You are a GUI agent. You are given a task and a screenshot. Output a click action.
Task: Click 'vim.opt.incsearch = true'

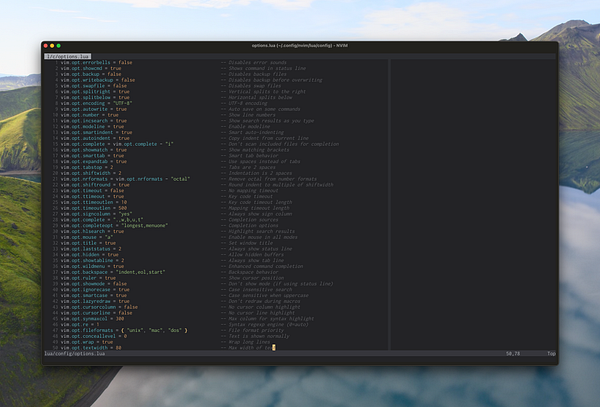click(x=94, y=120)
